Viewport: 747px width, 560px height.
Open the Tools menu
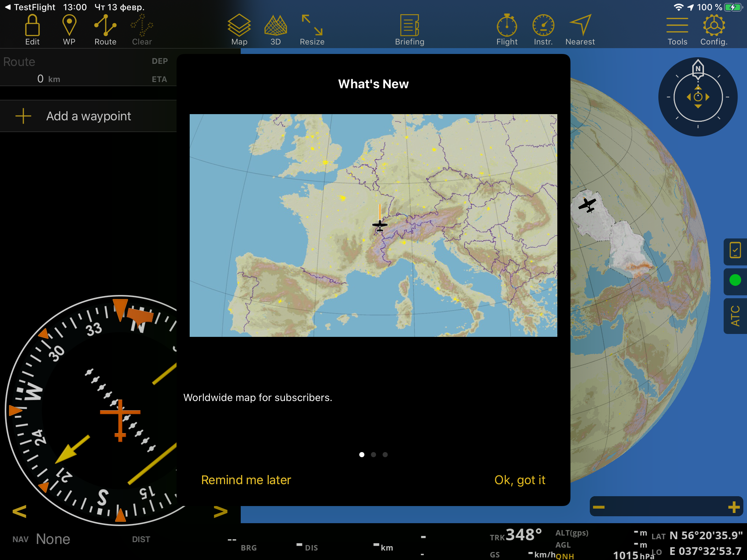click(x=677, y=30)
